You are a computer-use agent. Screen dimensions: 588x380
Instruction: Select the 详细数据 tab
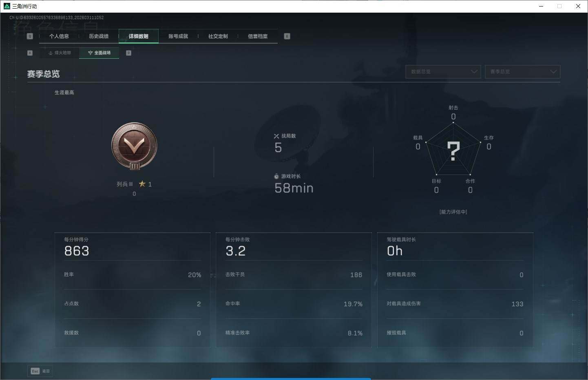click(x=139, y=36)
